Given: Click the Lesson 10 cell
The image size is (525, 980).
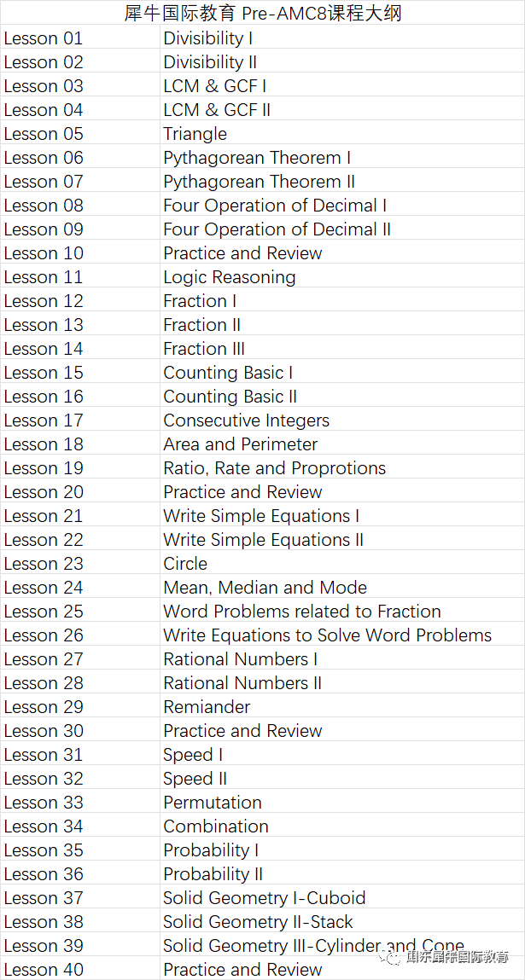Looking at the screenshot, I should tap(80, 253).
